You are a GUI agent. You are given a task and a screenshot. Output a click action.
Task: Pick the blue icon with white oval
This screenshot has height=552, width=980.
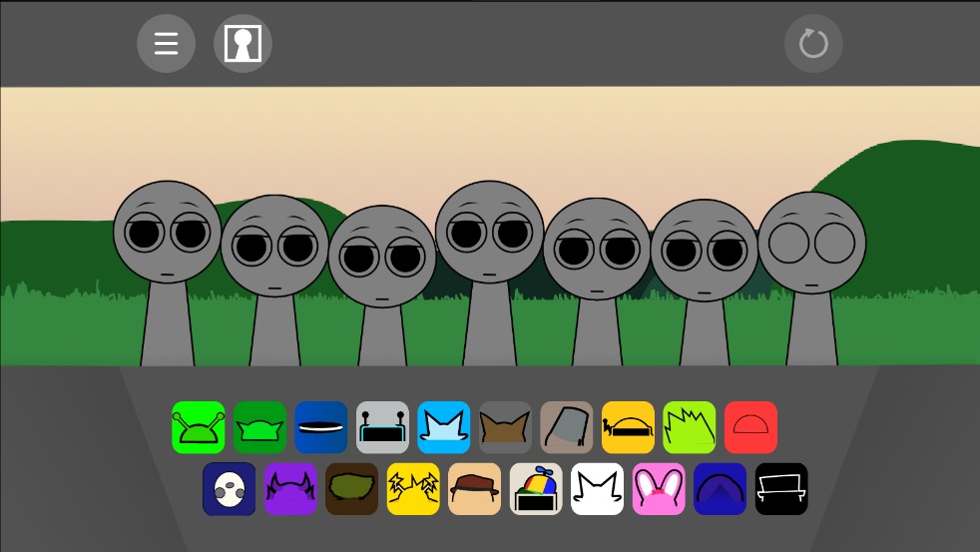coord(320,427)
